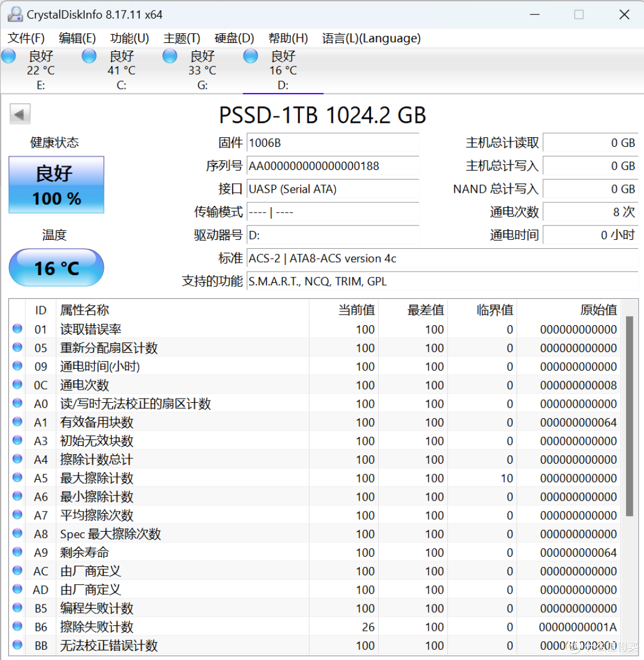The height and width of the screenshot is (660, 644).
Task: Click the blue status dot for row AC
Action: click(x=17, y=570)
